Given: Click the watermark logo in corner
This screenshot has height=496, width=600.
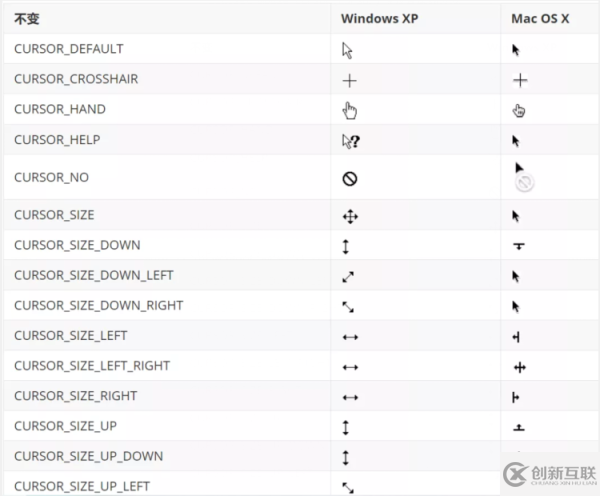Looking at the screenshot, I should [x=550, y=474].
